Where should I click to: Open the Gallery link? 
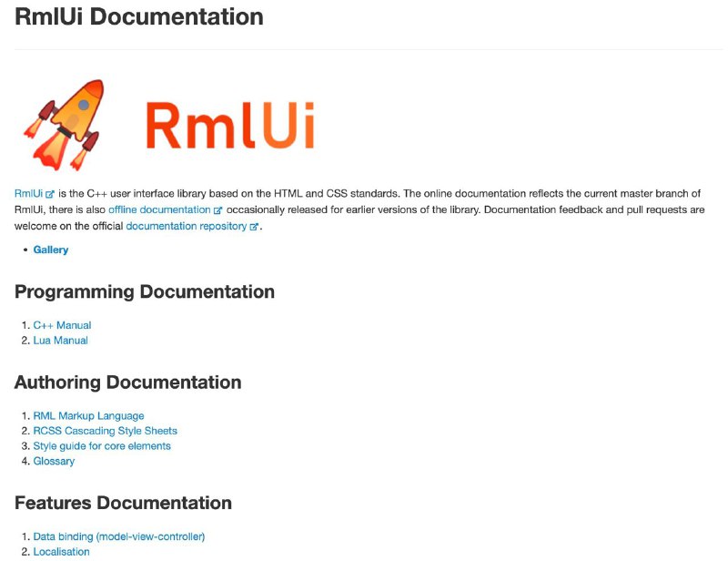click(x=51, y=250)
